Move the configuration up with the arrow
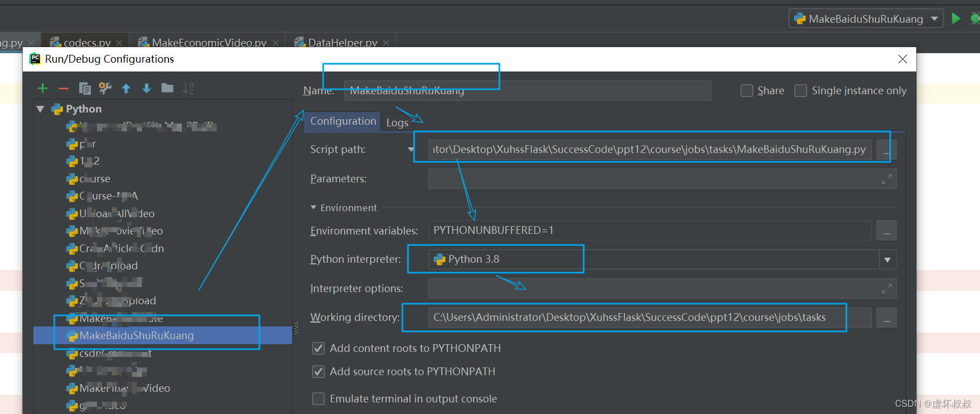Screen dimensions: 980x414 point(126,89)
